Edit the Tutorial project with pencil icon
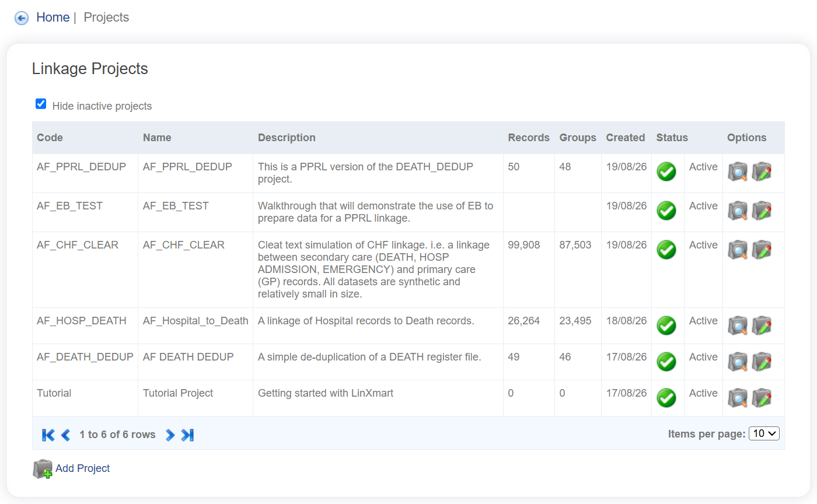817x504 pixels. (x=762, y=398)
